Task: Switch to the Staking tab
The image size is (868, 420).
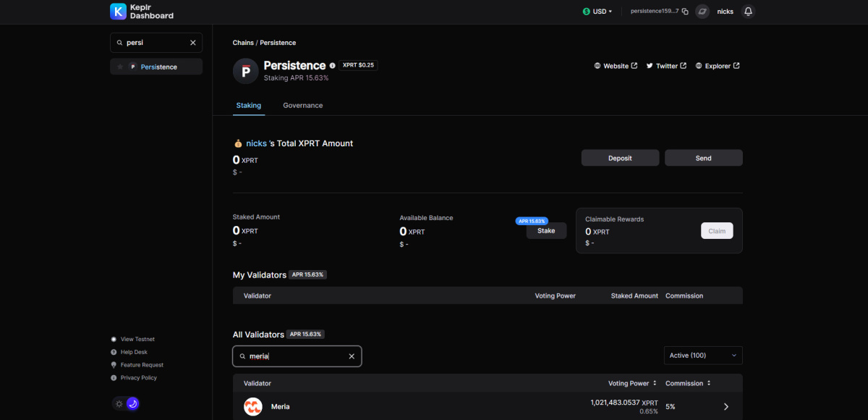Action: (249, 106)
